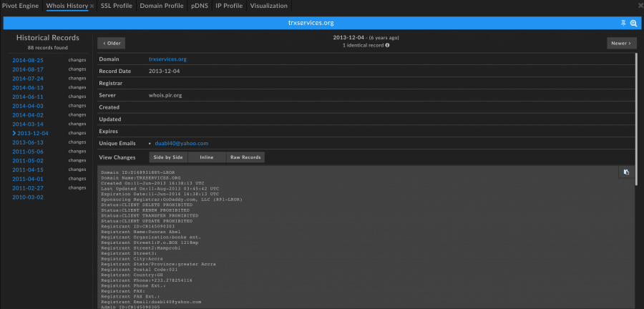Go to the Visualization tab
The height and width of the screenshot is (309, 644).
pos(268,6)
